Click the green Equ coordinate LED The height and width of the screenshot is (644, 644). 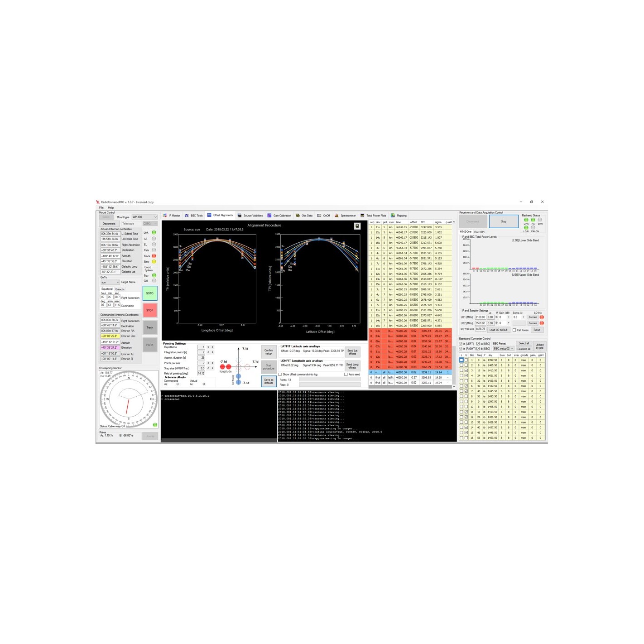point(154,275)
